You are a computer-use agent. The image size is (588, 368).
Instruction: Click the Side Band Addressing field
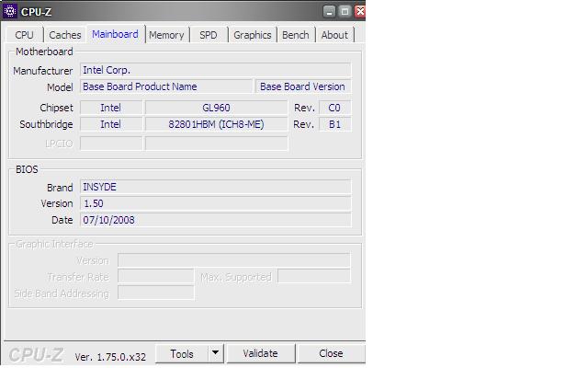(155, 293)
